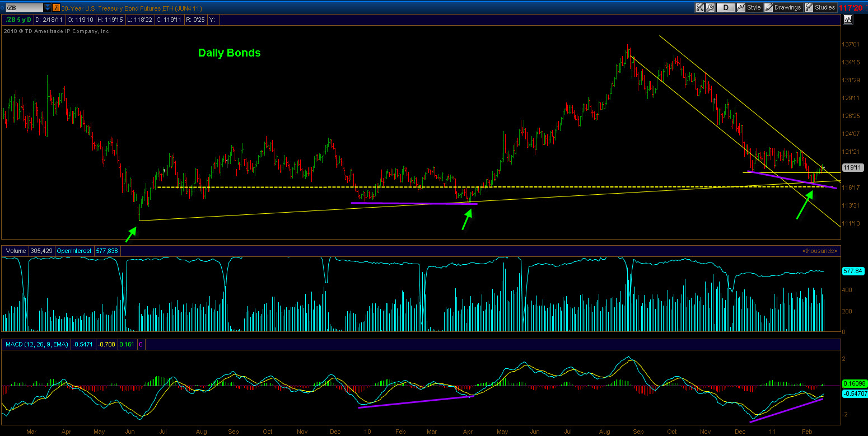This screenshot has width=868, height=436.
Task: Click the 111'13 price axis label
Action: coord(851,224)
